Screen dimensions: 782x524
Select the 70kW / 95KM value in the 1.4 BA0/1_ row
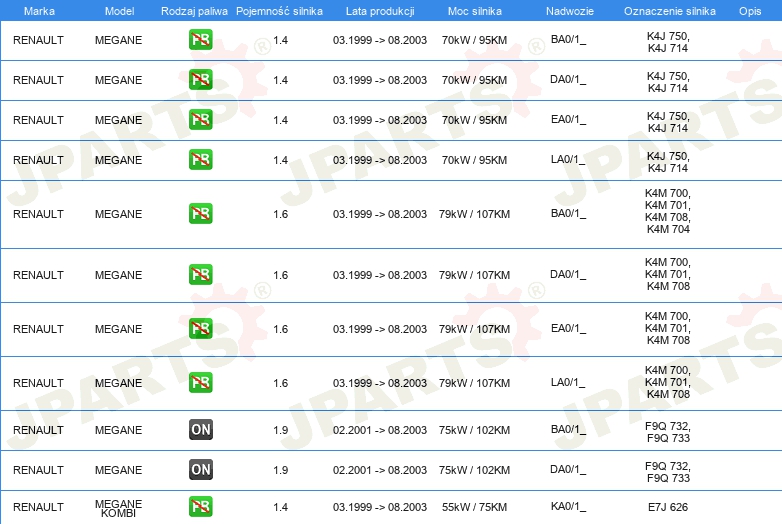[474, 40]
